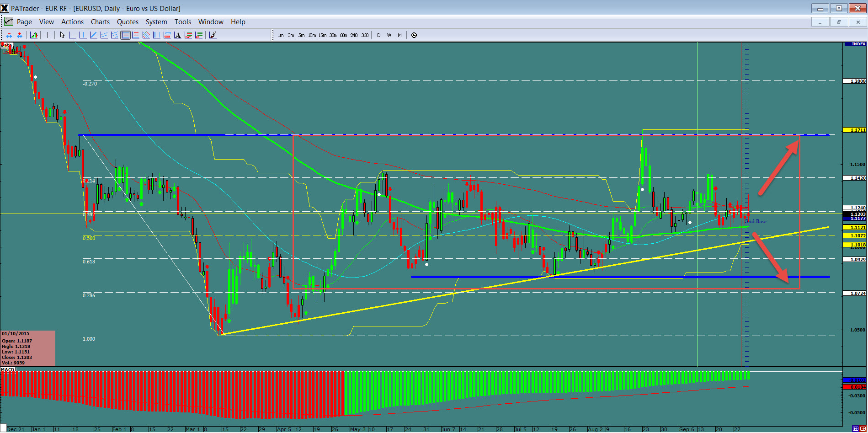Click the clock icon in toolbar
868x433 pixels.
click(414, 35)
